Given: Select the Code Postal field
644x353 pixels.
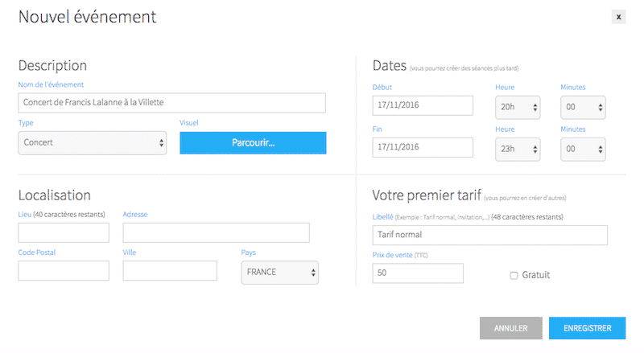Looking at the screenshot, I should (x=64, y=271).
